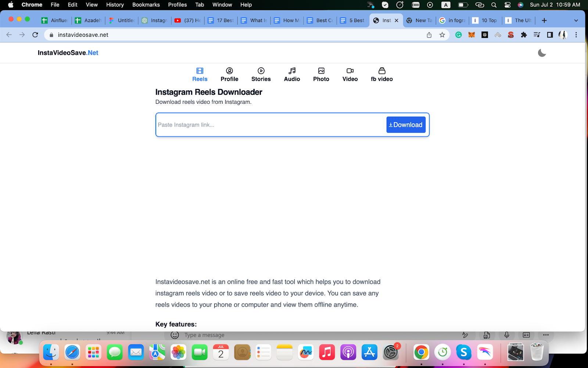This screenshot has height=368, width=588.
Task: Click the instavideosave.net address bar
Action: tap(235, 35)
